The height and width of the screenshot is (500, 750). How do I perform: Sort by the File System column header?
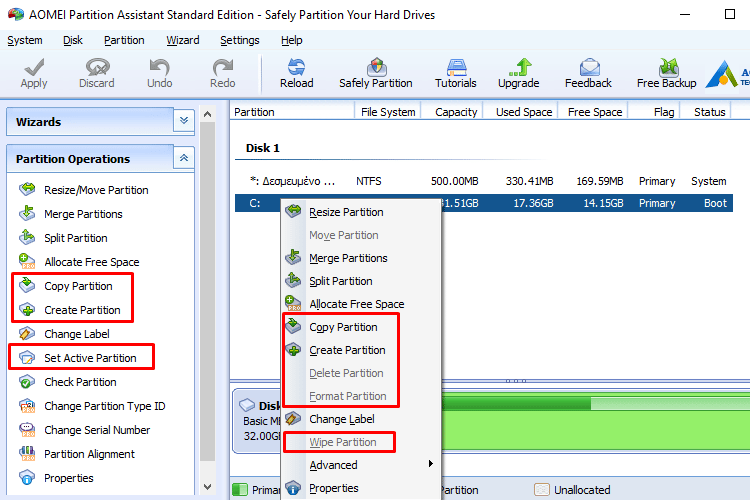pyautogui.click(x=387, y=112)
